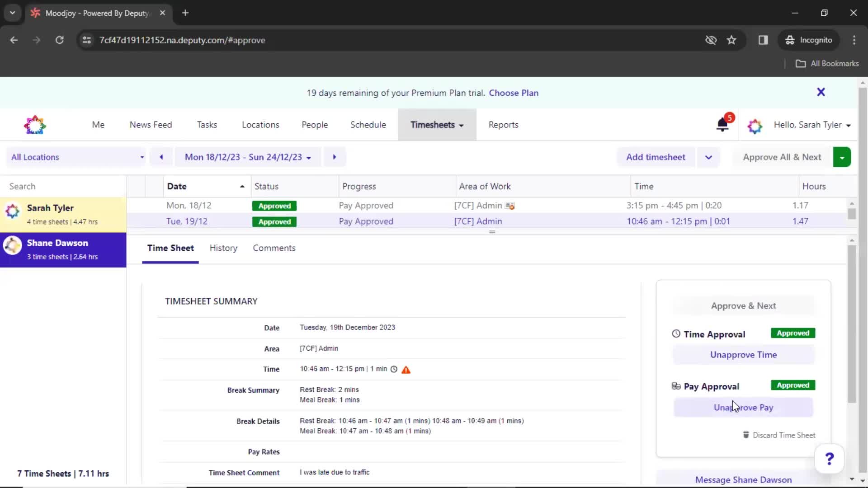Select the History tab
Image resolution: width=868 pixels, height=488 pixels.
pos(224,248)
